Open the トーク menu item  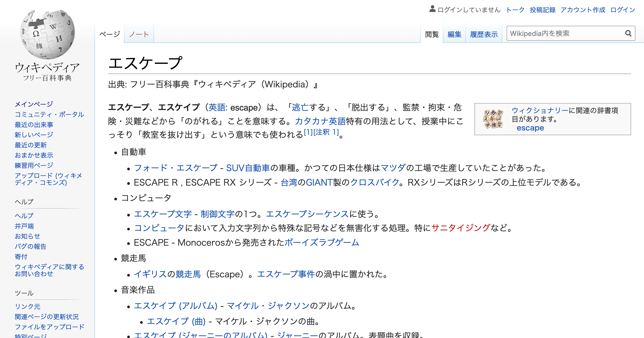[x=515, y=9]
